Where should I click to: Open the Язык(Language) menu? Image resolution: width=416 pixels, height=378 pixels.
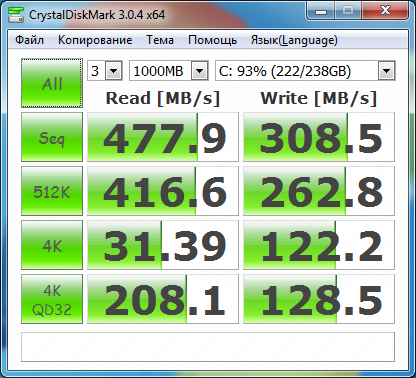point(294,40)
